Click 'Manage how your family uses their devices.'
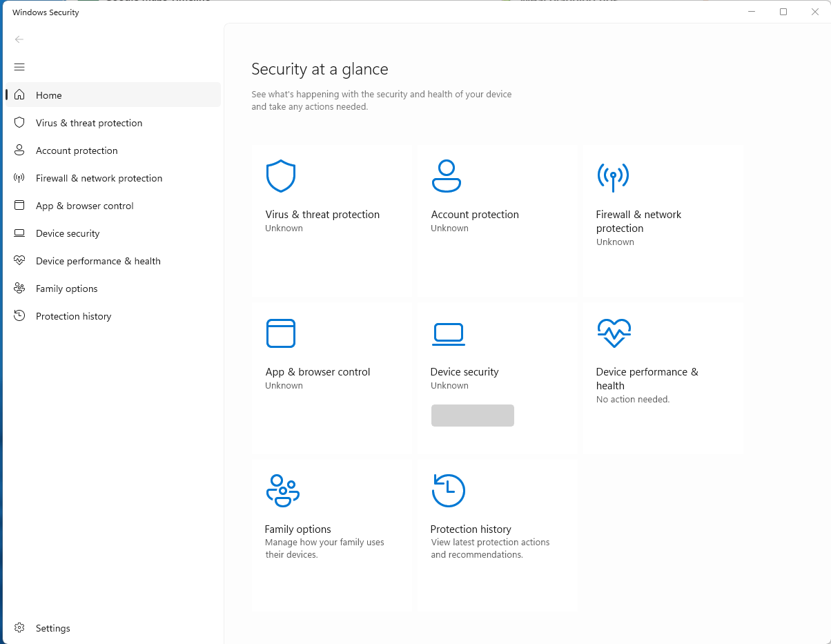 tap(324, 548)
